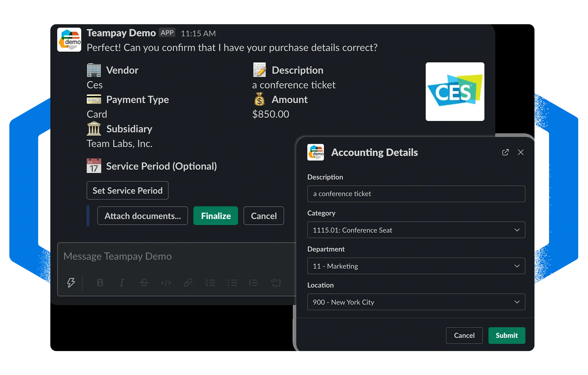Image resolution: width=588 pixels, height=375 pixels.
Task: Toggle strikethrough formatting in composer
Action: pyautogui.click(x=144, y=282)
